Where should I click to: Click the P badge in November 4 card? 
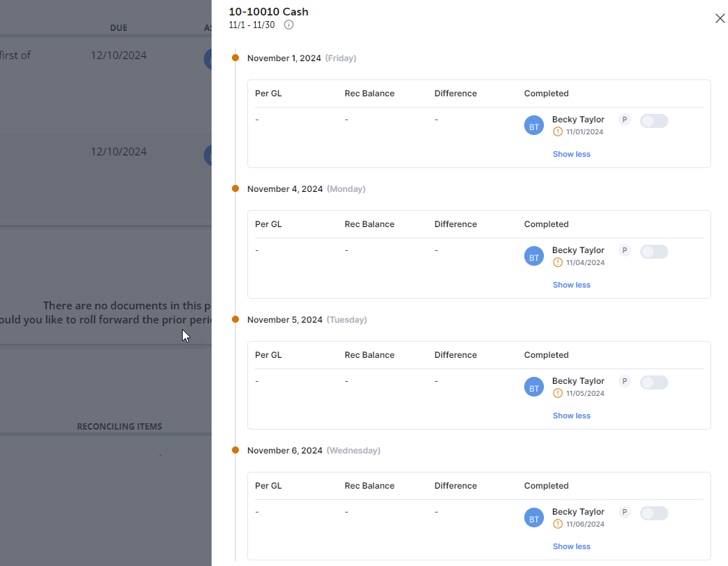click(624, 250)
